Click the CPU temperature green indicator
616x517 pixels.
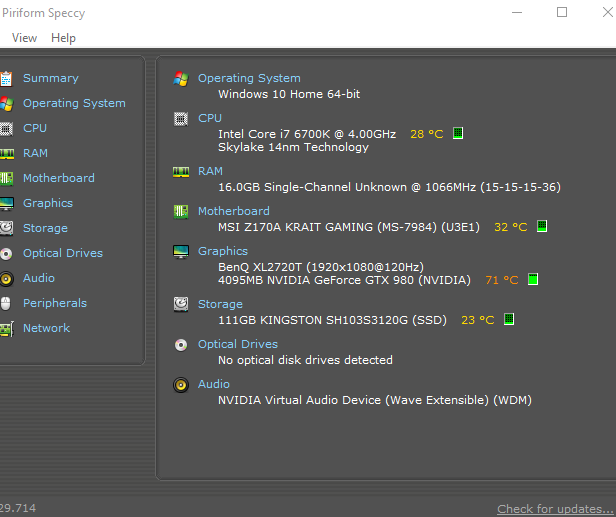(458, 133)
